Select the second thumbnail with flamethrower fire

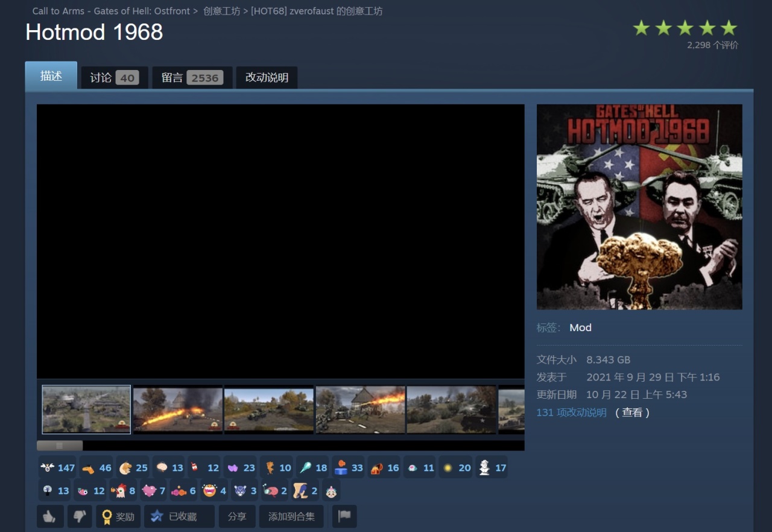coord(177,410)
